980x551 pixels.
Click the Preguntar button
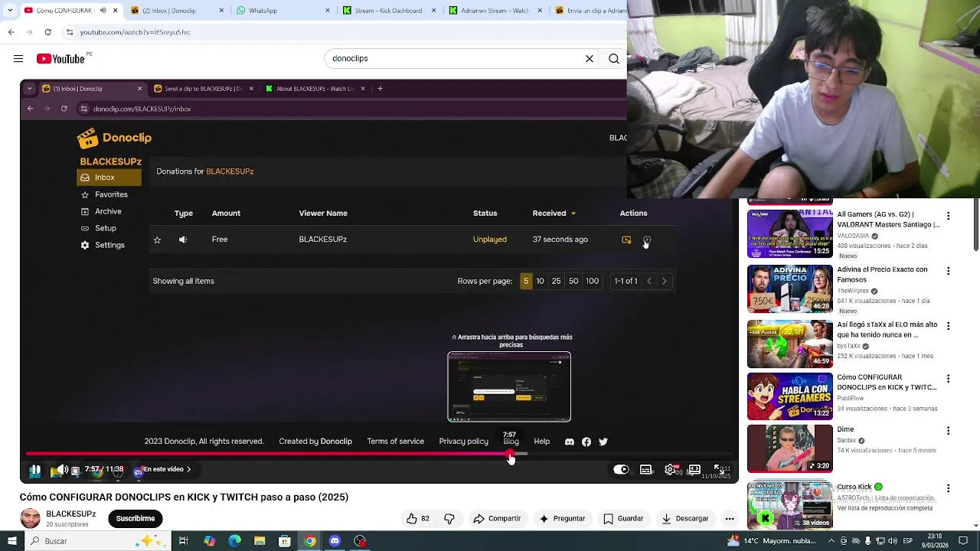(562, 519)
